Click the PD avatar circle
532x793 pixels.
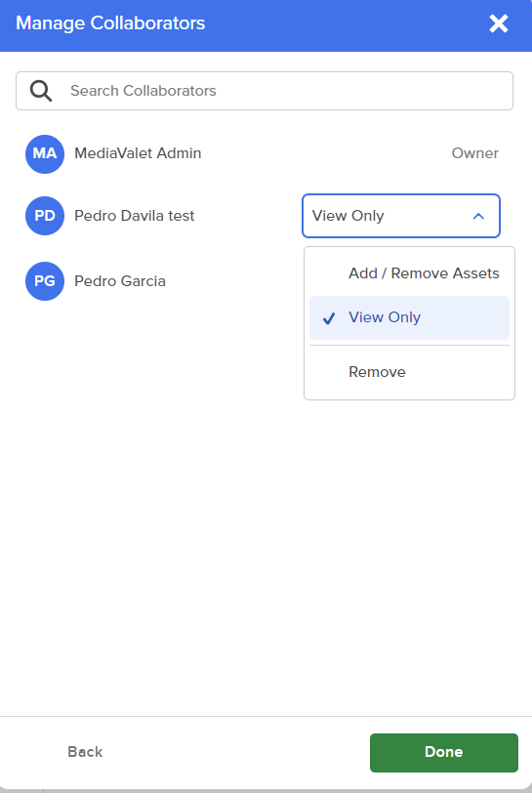pos(45,216)
